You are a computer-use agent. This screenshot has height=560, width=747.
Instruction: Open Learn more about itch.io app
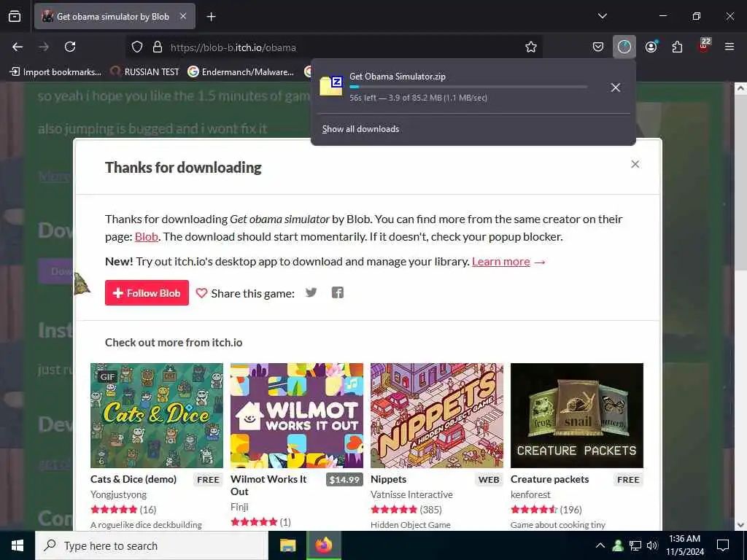pos(500,262)
